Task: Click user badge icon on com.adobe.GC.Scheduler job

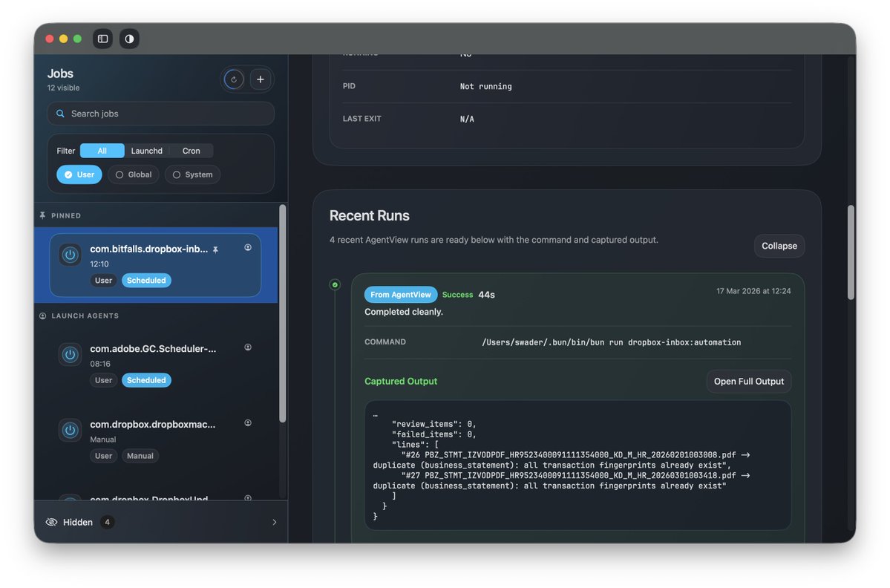Action: tap(248, 347)
